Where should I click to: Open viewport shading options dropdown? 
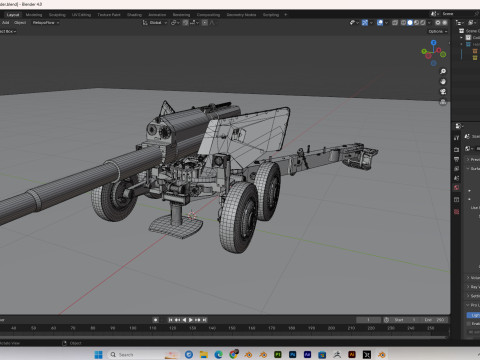coord(429,23)
